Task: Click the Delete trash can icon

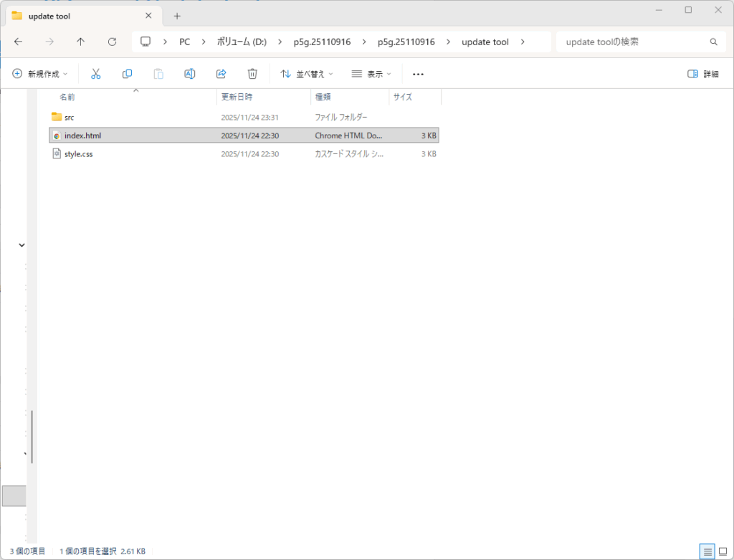Action: (252, 74)
